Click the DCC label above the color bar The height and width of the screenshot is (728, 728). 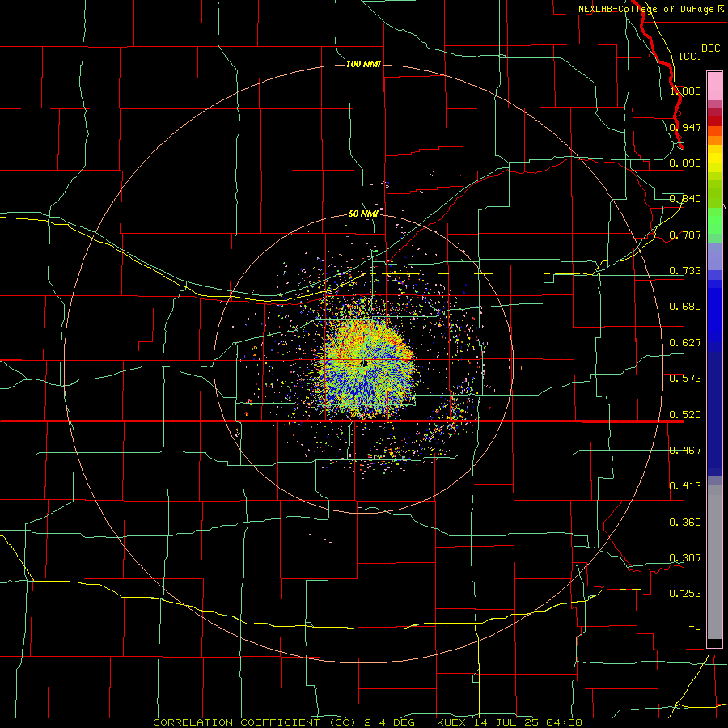pos(711,49)
